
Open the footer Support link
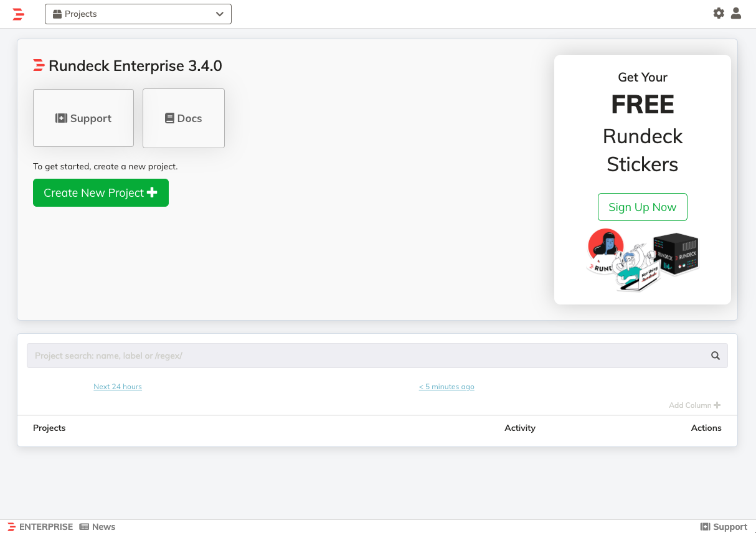click(x=724, y=527)
